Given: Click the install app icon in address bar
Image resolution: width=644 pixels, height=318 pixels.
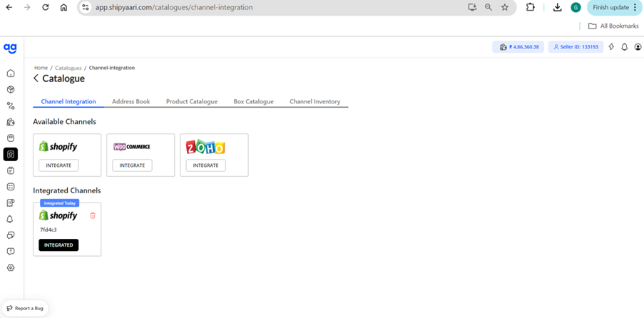Looking at the screenshot, I should point(472,7).
